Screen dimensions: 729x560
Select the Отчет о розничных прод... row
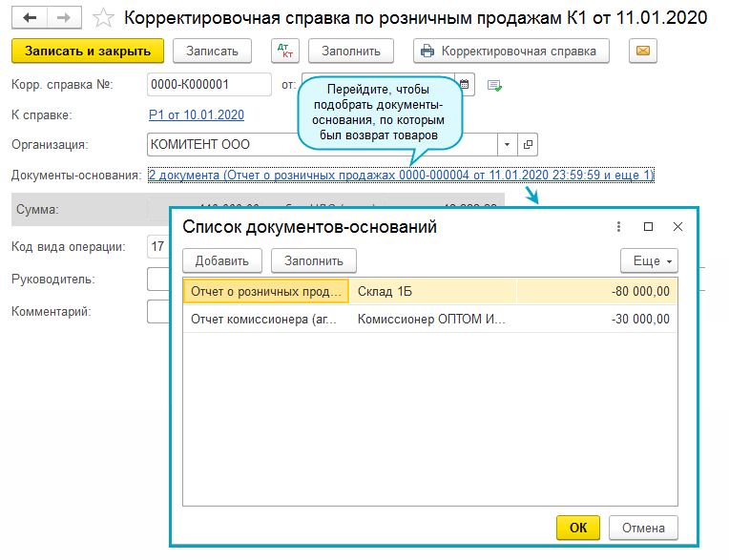tap(430, 291)
